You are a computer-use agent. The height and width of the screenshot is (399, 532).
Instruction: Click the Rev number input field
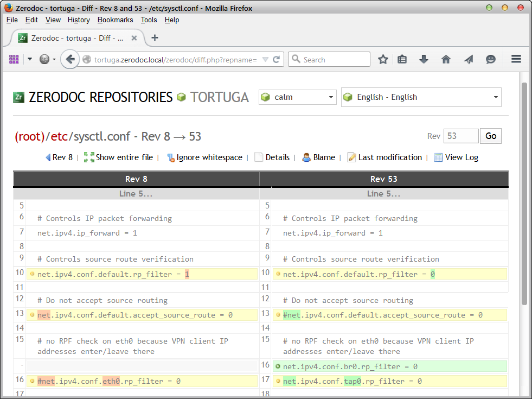tap(460, 136)
